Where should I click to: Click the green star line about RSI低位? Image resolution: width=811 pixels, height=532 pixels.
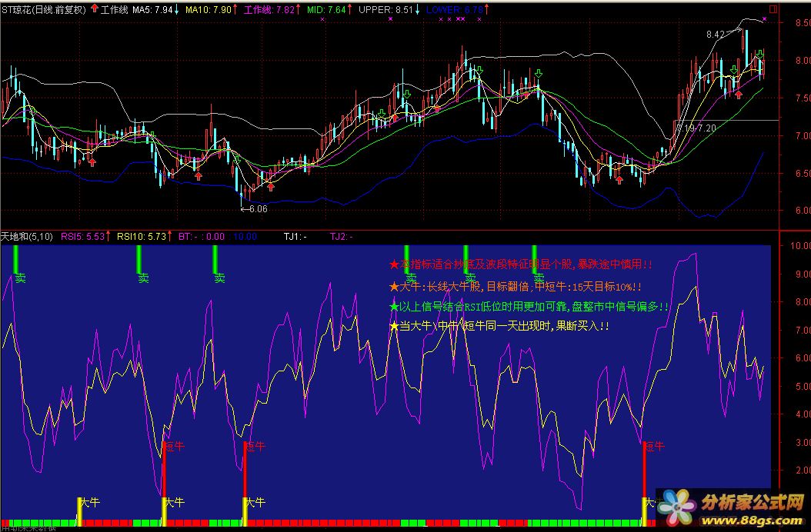click(x=529, y=307)
